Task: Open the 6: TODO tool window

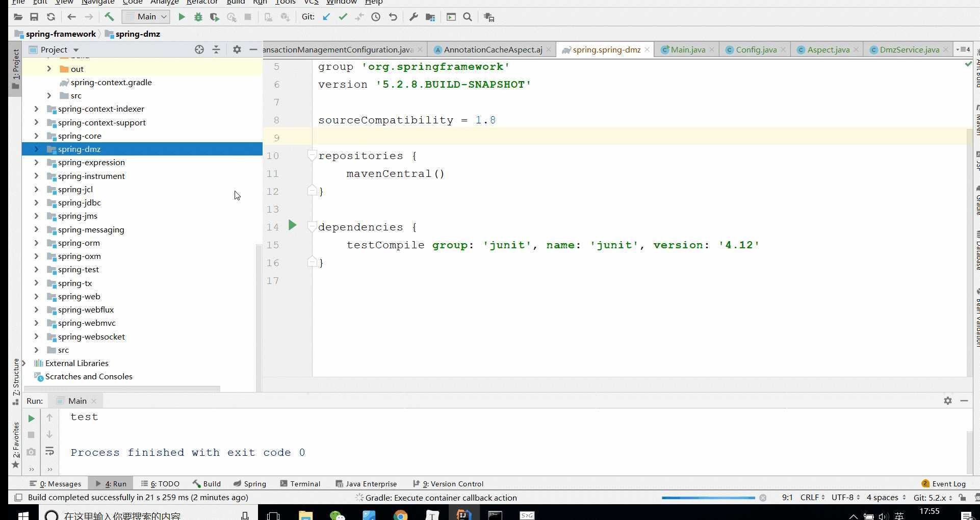Action: (x=160, y=484)
